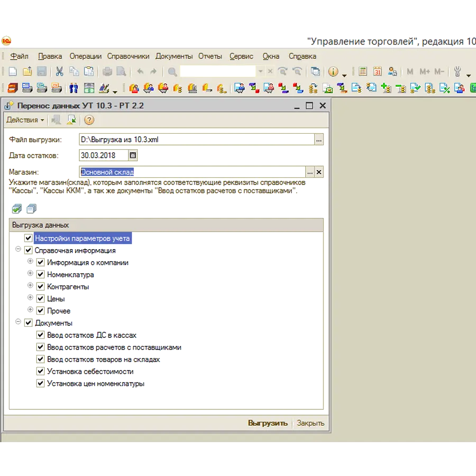Click the wrench settings icon
476x476 pixels.
pyautogui.click(x=457, y=71)
